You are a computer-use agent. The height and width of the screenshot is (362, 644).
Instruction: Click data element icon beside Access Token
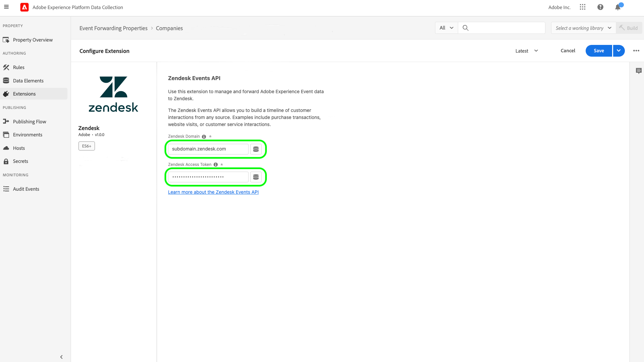click(256, 177)
